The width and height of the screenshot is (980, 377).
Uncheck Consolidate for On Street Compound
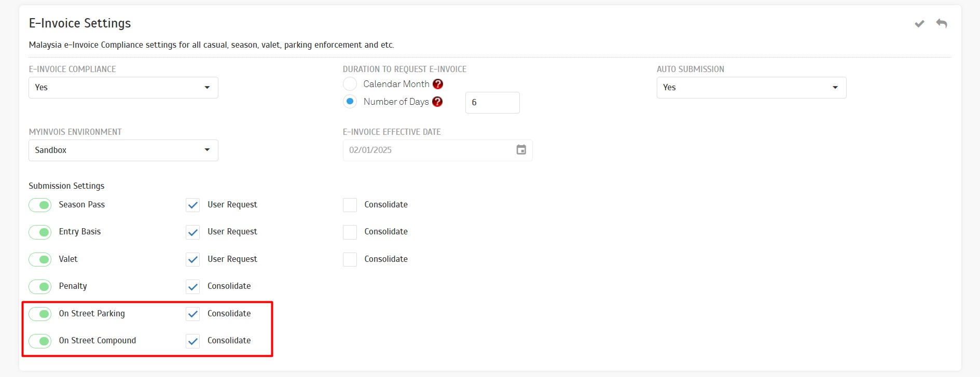tap(193, 341)
